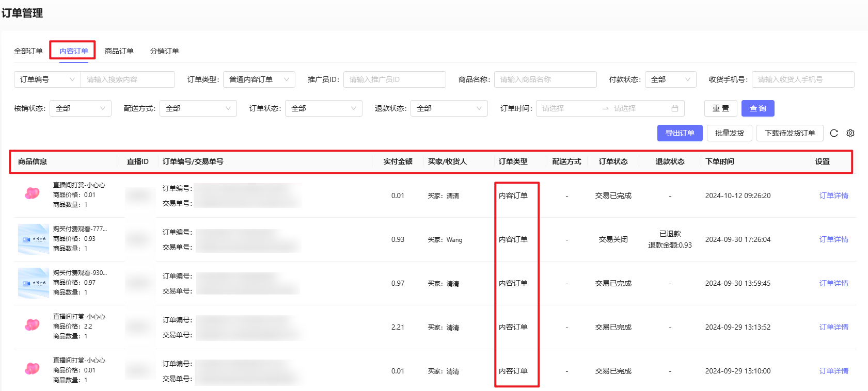868x391 pixels.
Task: Click the 查询 search button
Action: point(757,108)
